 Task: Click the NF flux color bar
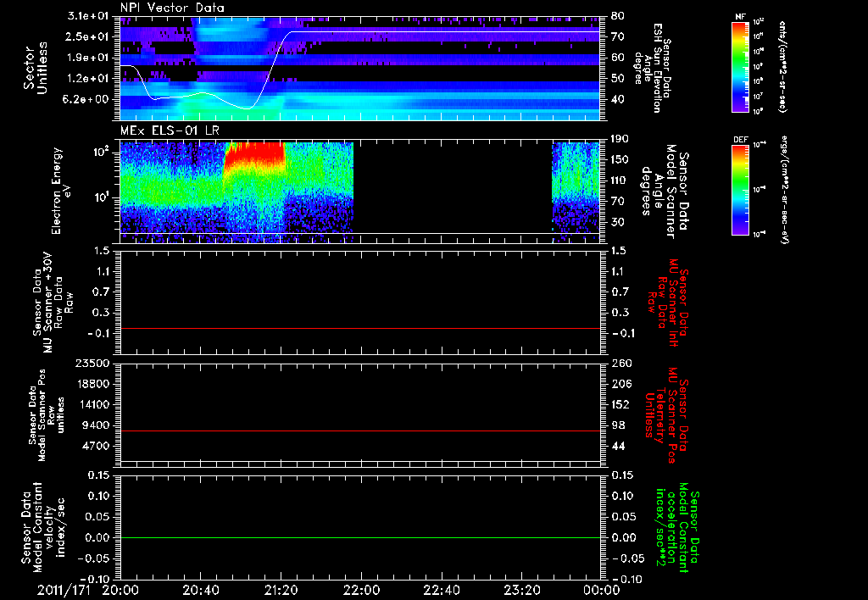pos(740,67)
